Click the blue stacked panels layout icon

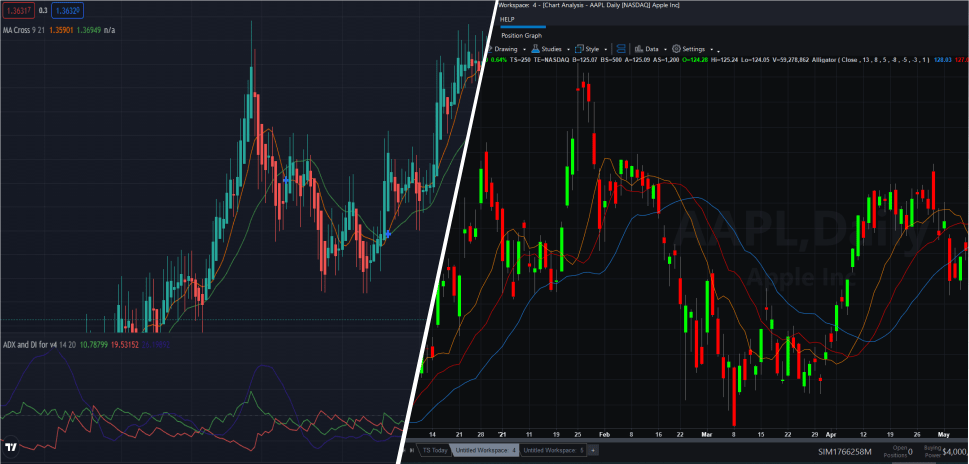click(x=621, y=49)
